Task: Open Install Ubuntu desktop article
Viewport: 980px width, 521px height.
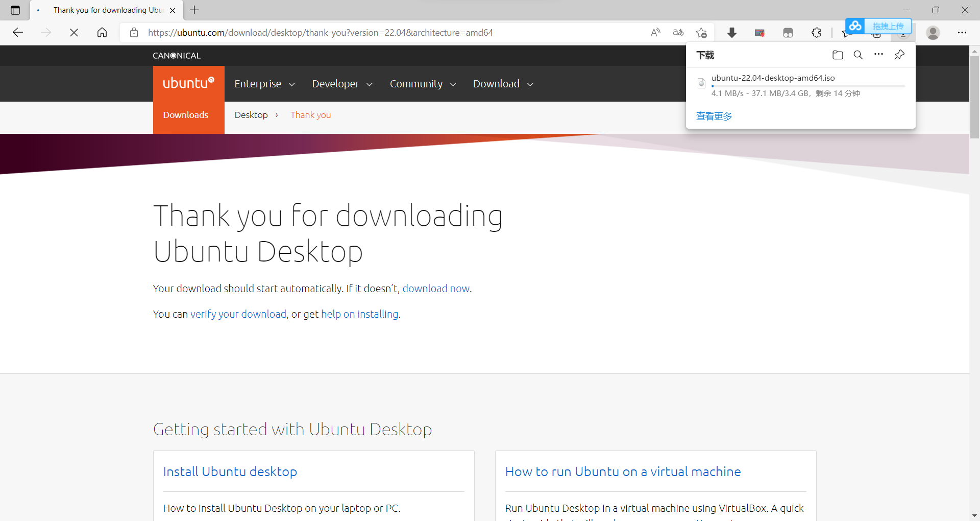Action: 230,471
